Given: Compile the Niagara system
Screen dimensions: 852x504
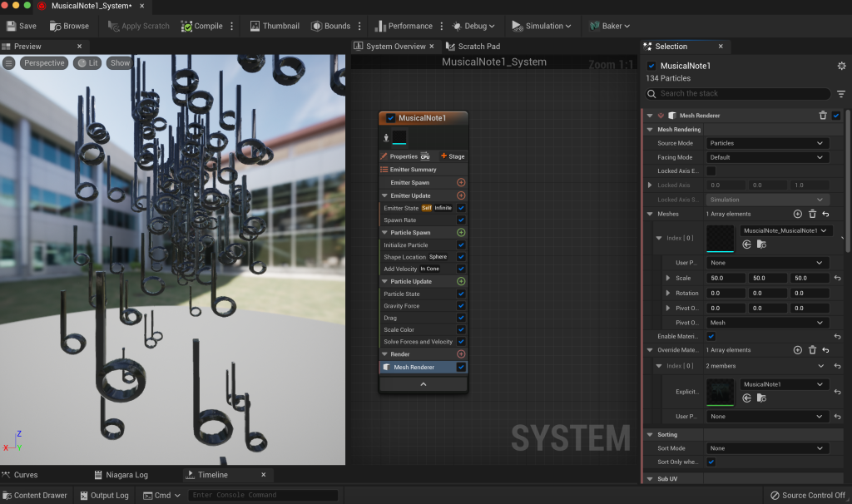Looking at the screenshot, I should [x=201, y=26].
